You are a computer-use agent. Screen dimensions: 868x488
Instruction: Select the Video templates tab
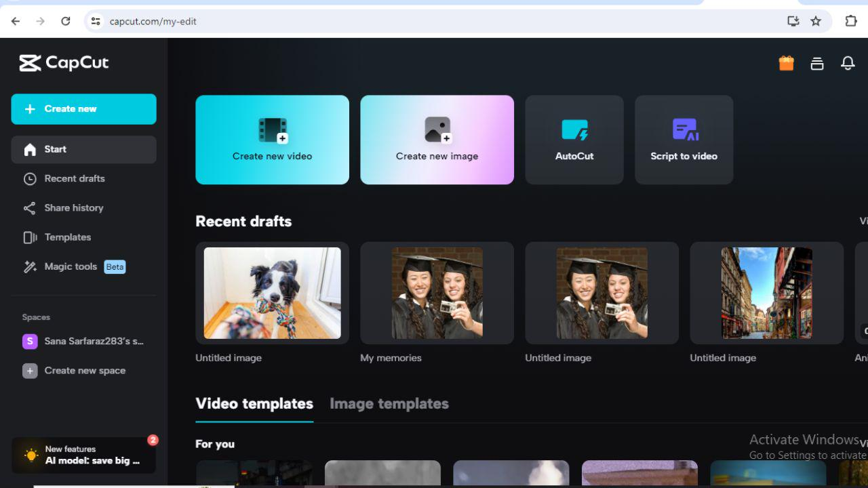click(x=254, y=403)
